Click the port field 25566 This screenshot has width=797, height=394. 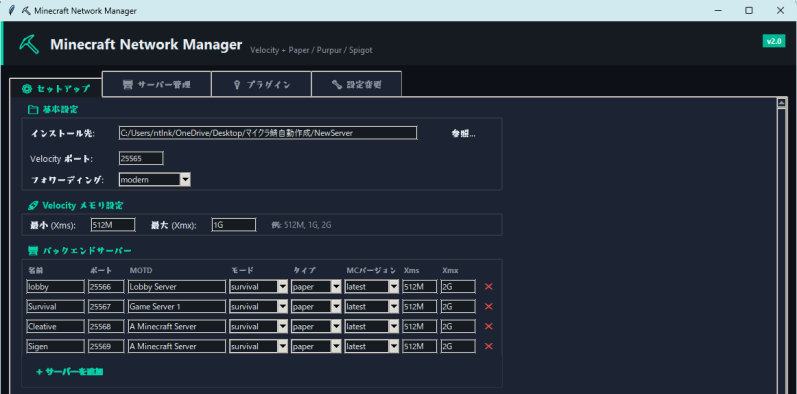[x=106, y=287]
